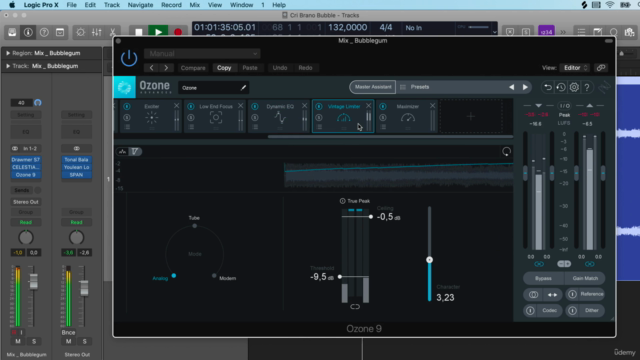Select the Vintage Limiter module
Screen dimensions: 640x360
(343, 117)
